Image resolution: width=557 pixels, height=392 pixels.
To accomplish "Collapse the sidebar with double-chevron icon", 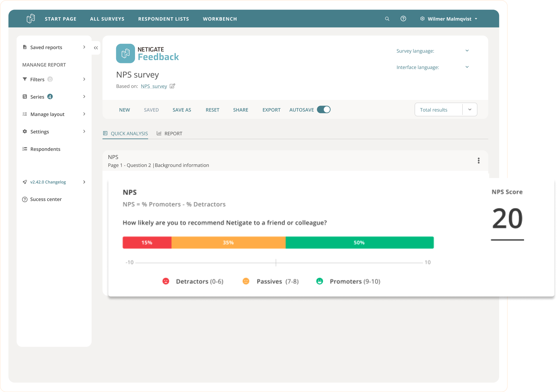I will pyautogui.click(x=96, y=48).
